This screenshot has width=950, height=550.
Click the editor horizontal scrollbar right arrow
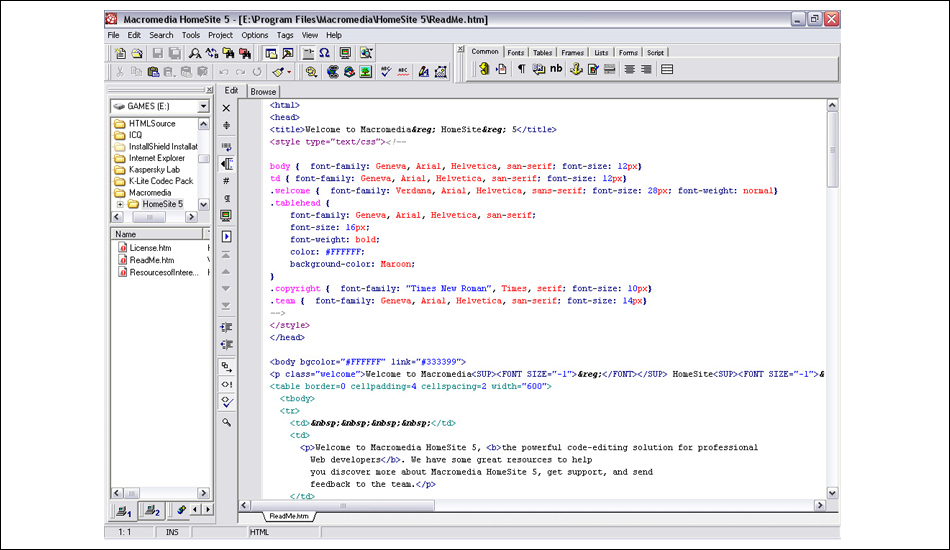click(820, 505)
